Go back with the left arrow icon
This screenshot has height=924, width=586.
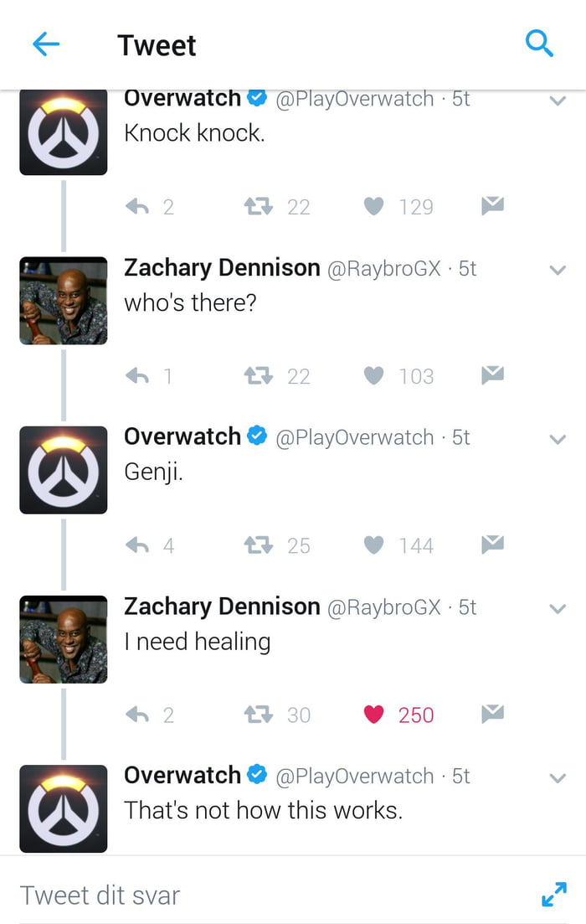tap(46, 44)
